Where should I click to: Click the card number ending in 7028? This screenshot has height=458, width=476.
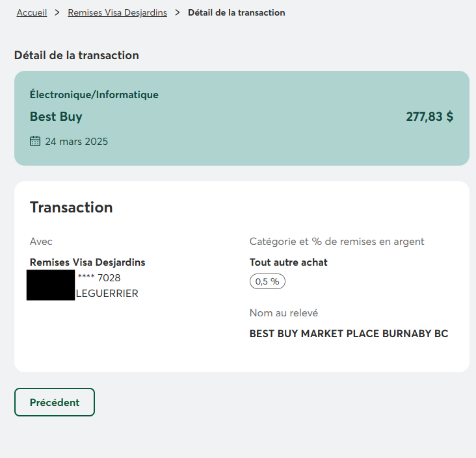(99, 278)
